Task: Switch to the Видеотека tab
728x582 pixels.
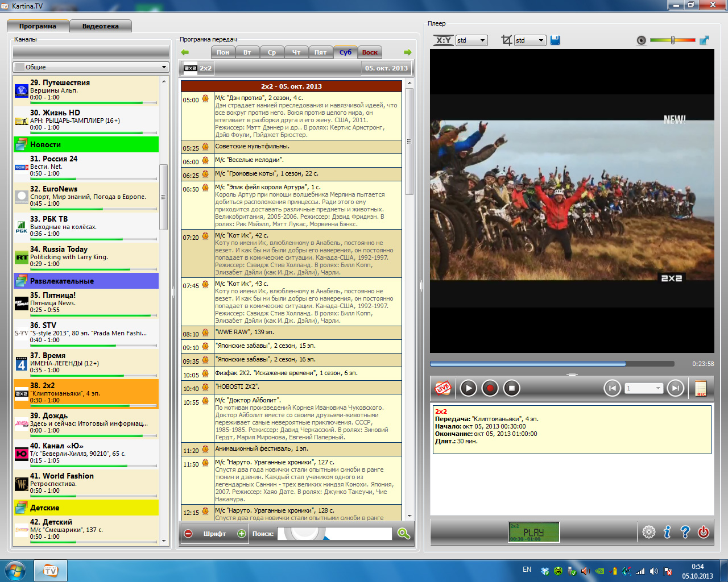Action: 101,26
